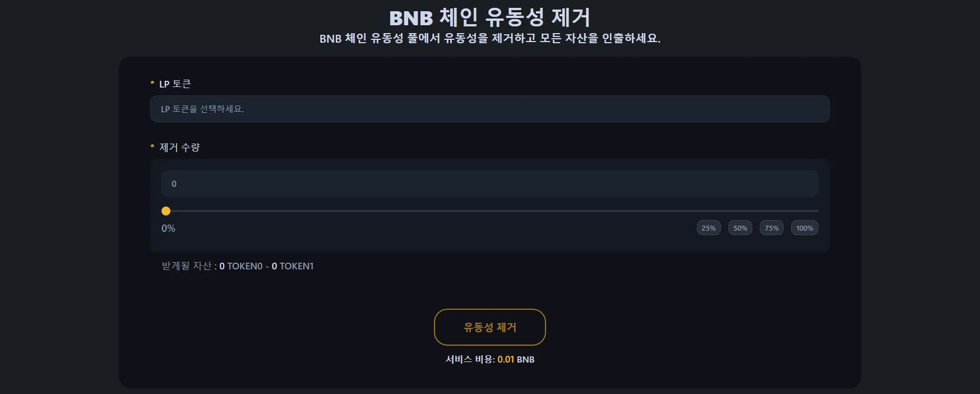980x394 pixels.
Task: Click the yellow slider handle
Action: click(166, 211)
